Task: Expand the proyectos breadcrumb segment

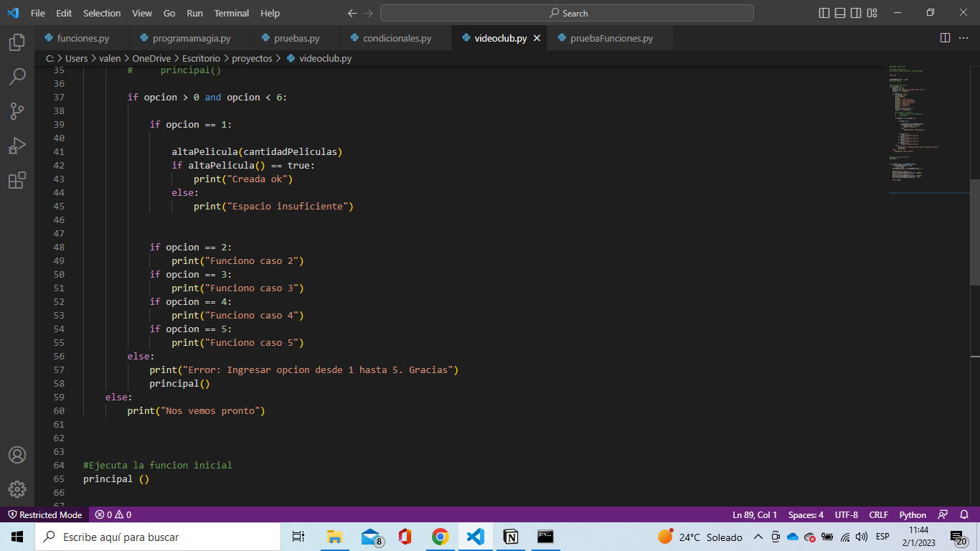Action: tap(252, 59)
